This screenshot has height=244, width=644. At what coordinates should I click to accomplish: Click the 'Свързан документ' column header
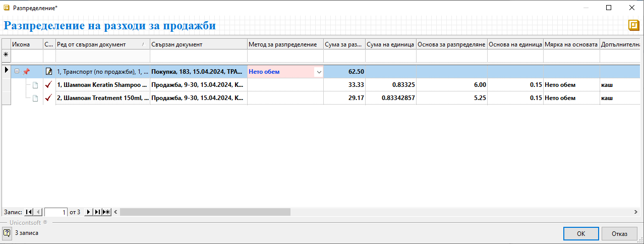tap(198, 44)
